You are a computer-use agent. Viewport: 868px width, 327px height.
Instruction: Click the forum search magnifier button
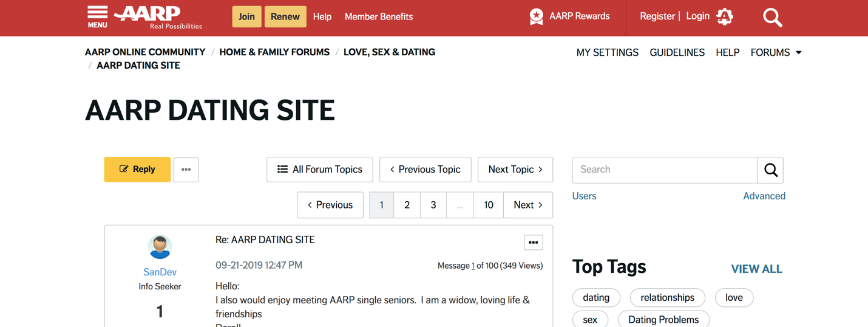pos(770,170)
